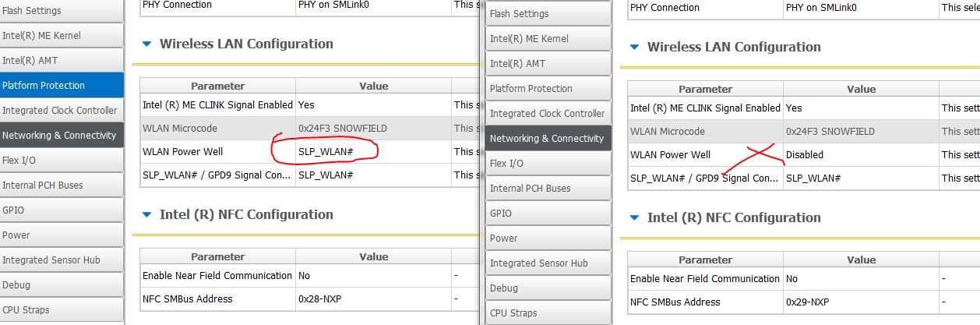Collapse Wireless LAN Configuration arrow in right window
Viewport: 980px width, 325px height.
click(634, 48)
